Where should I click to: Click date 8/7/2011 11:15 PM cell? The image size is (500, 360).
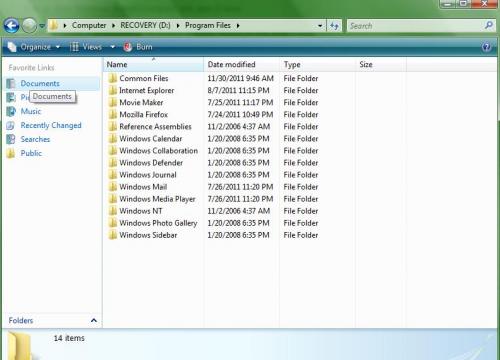pos(238,90)
